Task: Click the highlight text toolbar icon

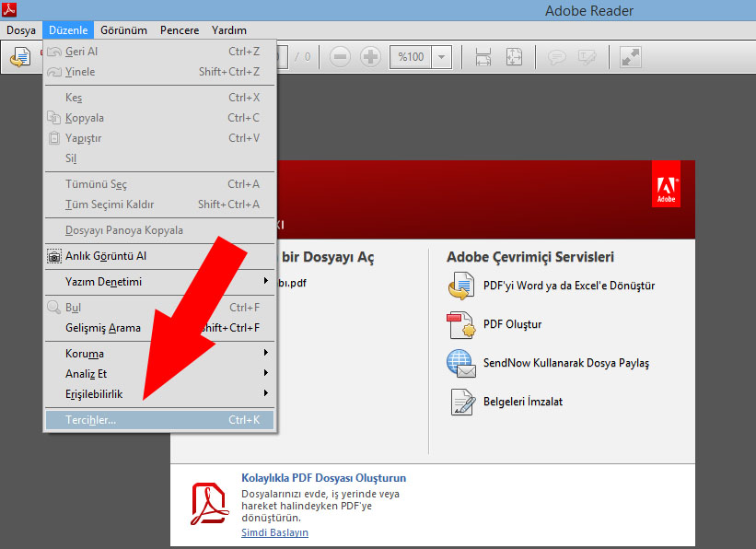Action: [x=587, y=57]
